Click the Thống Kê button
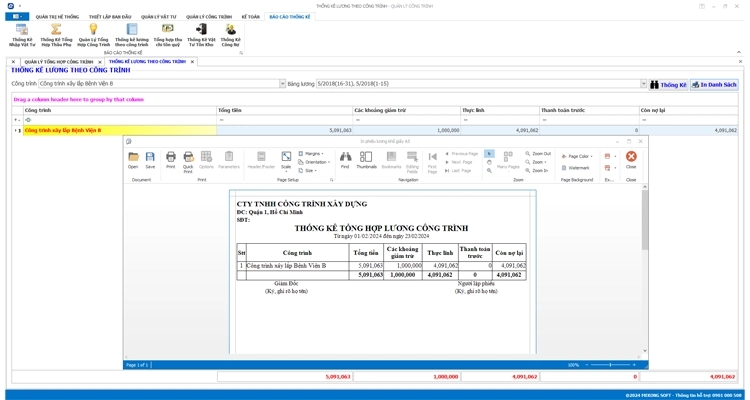The height and width of the screenshot is (400, 750). pyautogui.click(x=668, y=85)
